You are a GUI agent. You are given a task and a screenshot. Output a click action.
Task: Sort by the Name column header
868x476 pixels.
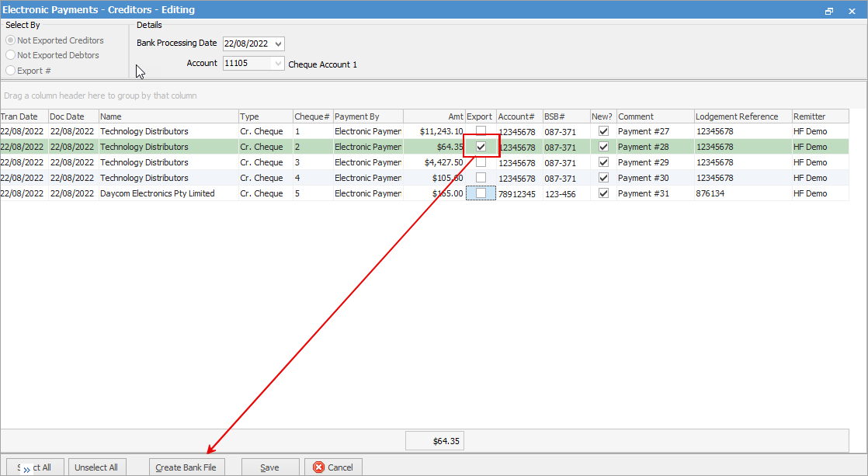pos(168,116)
